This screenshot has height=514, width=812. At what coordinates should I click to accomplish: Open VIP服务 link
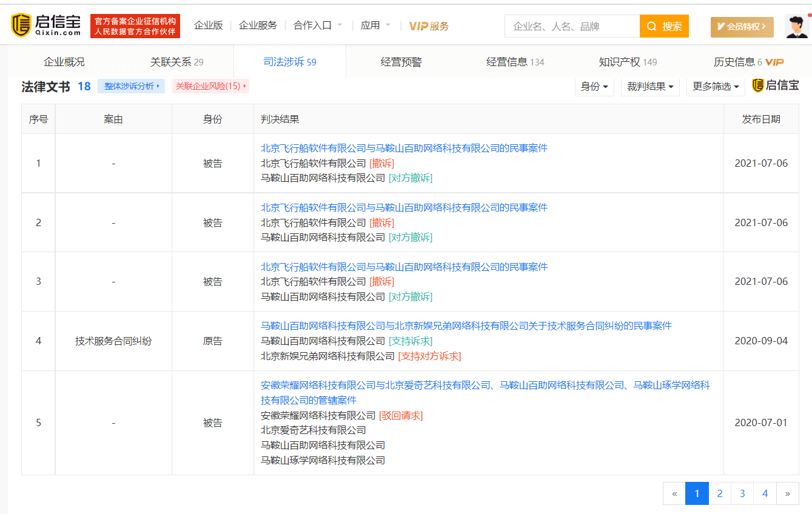pos(429,26)
